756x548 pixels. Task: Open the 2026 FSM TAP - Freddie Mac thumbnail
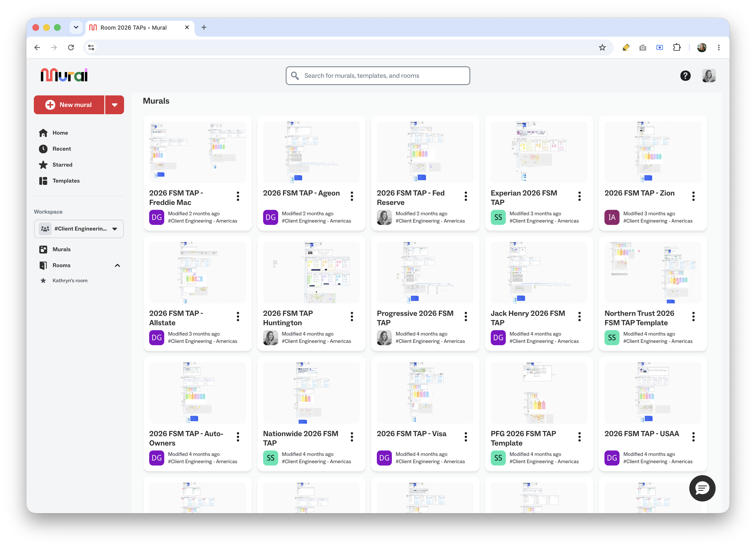(x=198, y=152)
